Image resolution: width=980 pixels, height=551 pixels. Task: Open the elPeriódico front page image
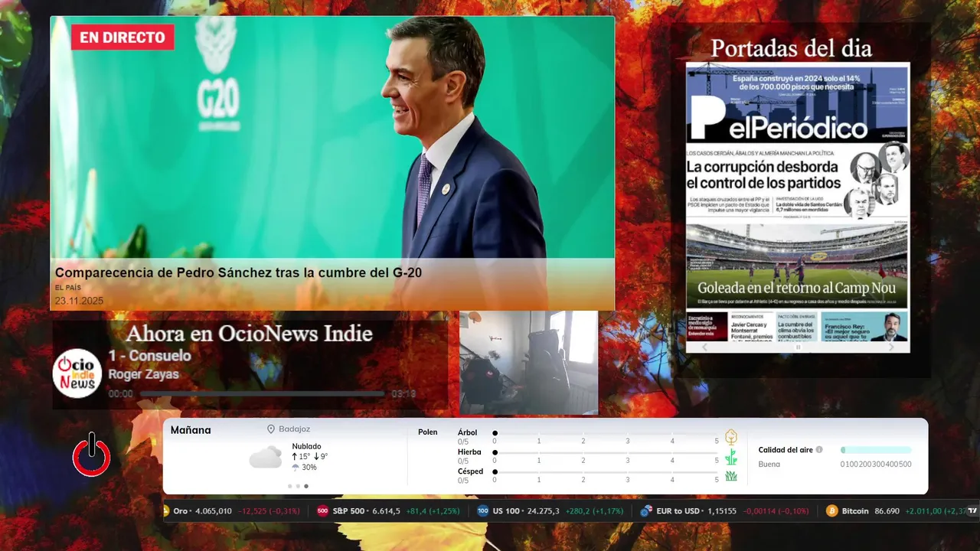coord(798,202)
